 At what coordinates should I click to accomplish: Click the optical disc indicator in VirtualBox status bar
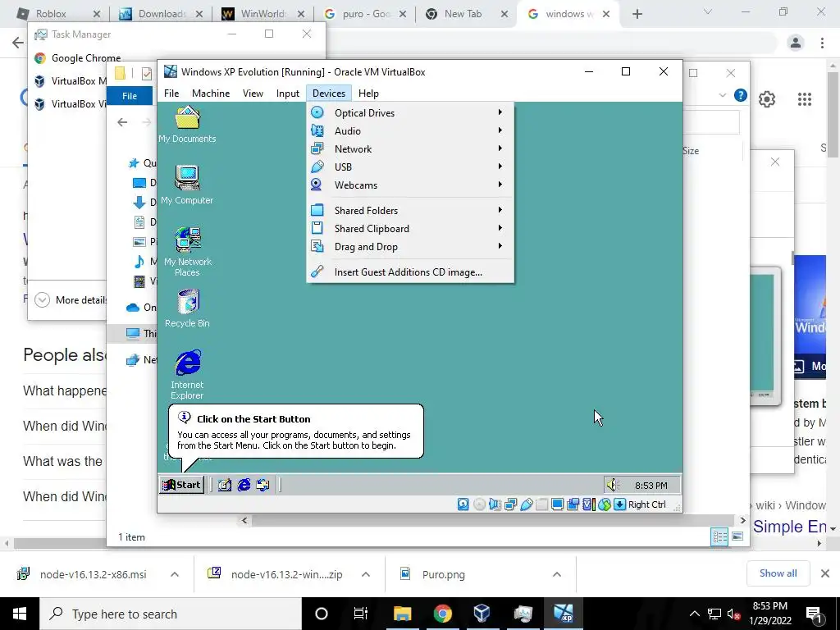(x=479, y=504)
